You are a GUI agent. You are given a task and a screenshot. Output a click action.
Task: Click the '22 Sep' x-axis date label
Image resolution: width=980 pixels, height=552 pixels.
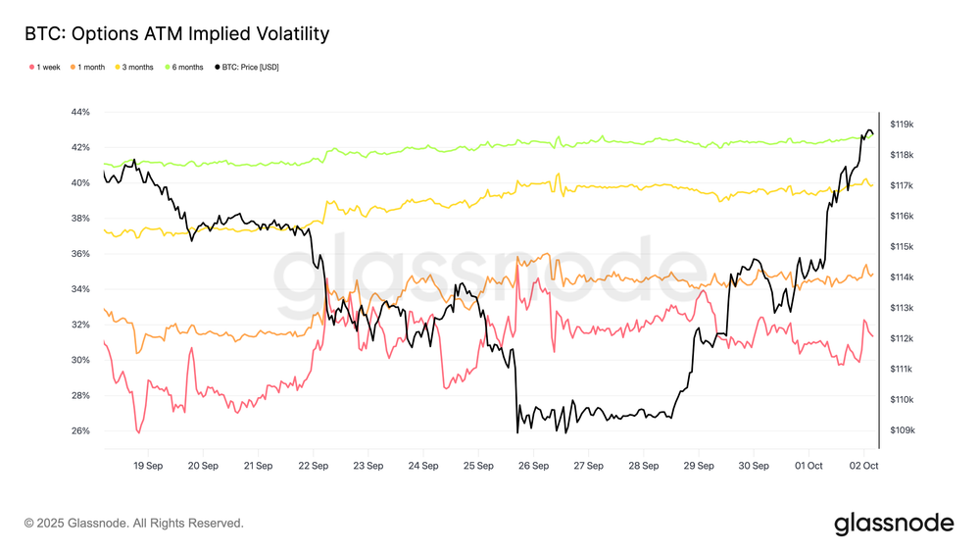coord(313,466)
